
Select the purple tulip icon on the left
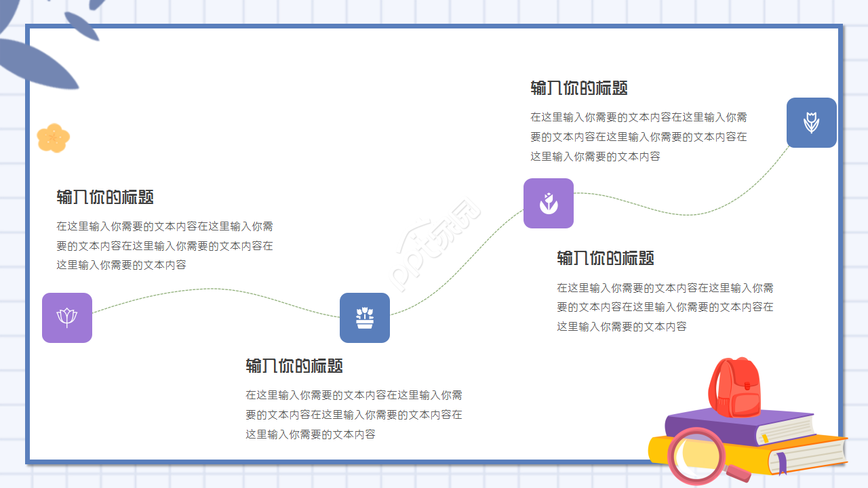point(66,318)
